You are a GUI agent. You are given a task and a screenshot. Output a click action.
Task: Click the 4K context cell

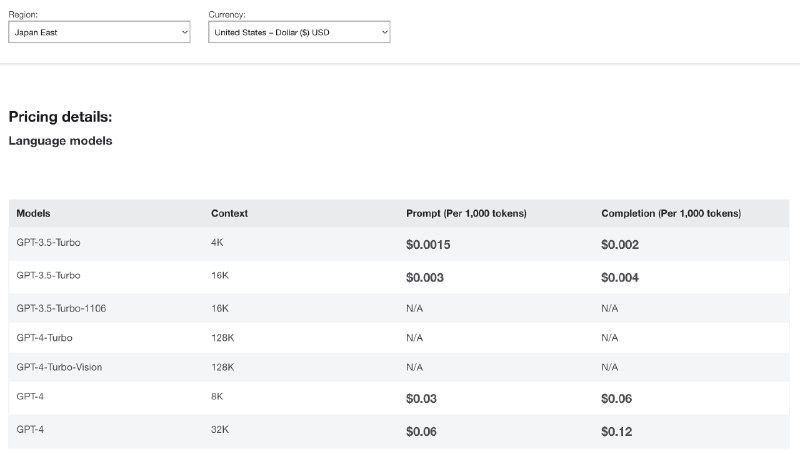217,243
